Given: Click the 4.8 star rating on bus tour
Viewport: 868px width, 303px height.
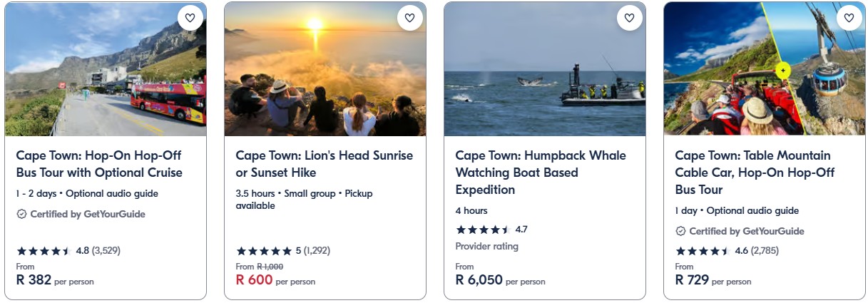Looking at the screenshot, I should [44, 251].
